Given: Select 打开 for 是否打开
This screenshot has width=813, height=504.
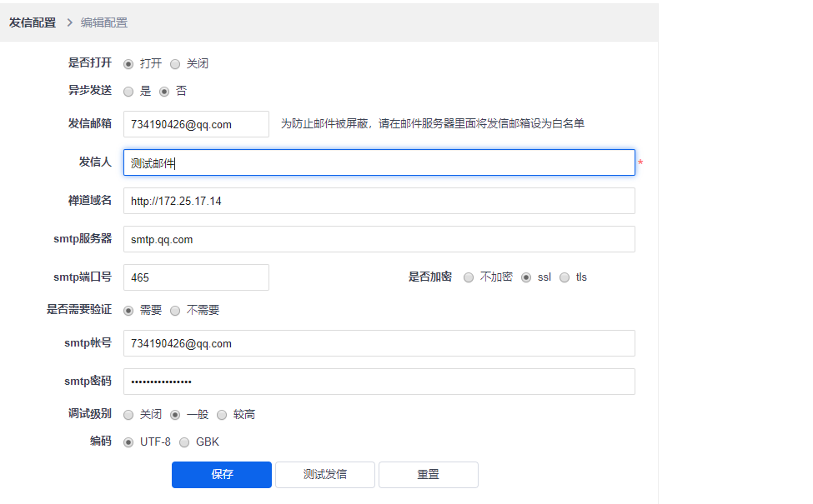Looking at the screenshot, I should coord(128,63).
